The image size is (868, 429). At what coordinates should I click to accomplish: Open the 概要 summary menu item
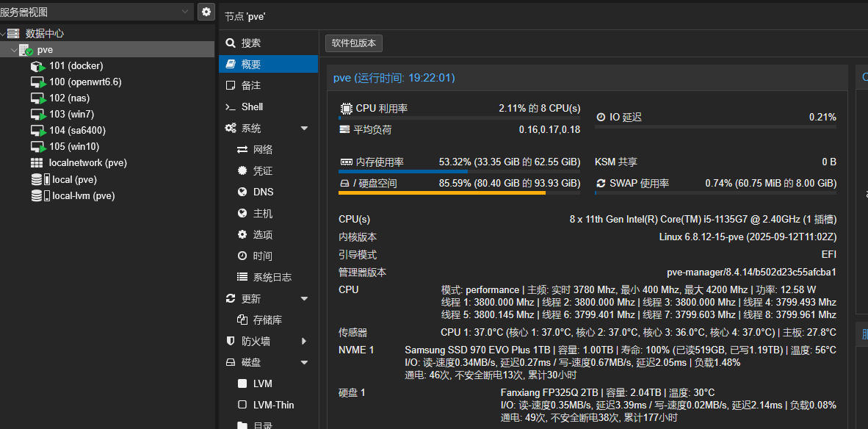(x=251, y=65)
